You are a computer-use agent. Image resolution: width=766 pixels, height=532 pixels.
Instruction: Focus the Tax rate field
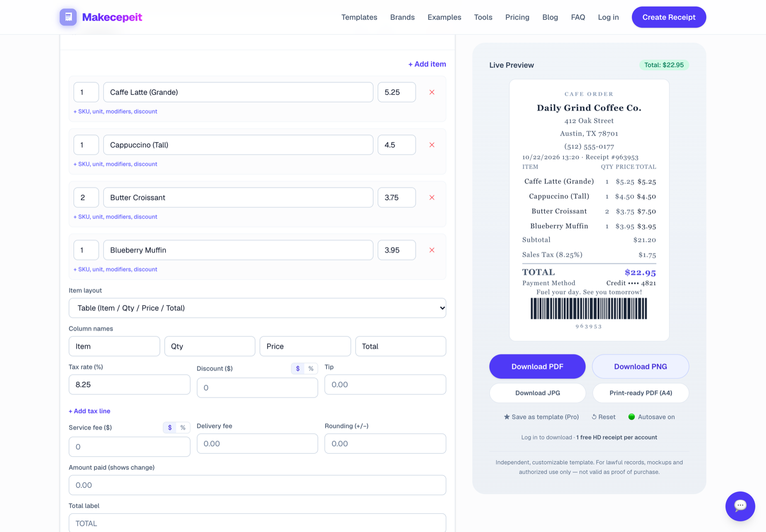[129, 385]
